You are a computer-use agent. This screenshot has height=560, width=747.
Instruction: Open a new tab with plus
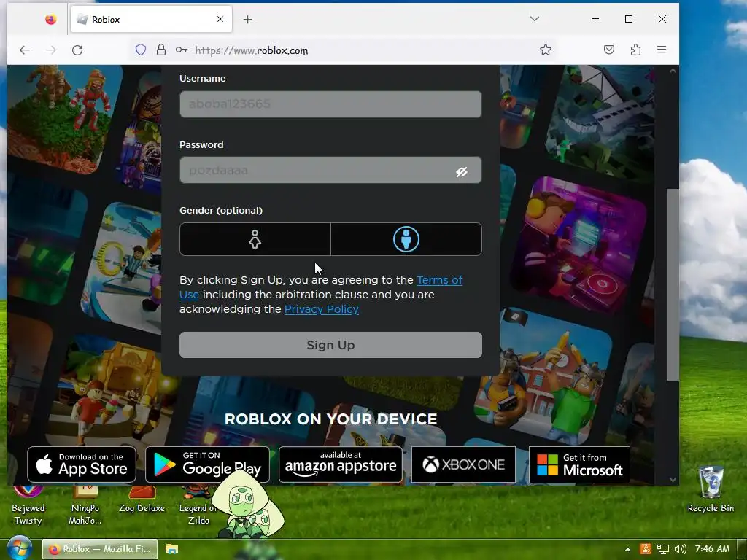coord(248,20)
